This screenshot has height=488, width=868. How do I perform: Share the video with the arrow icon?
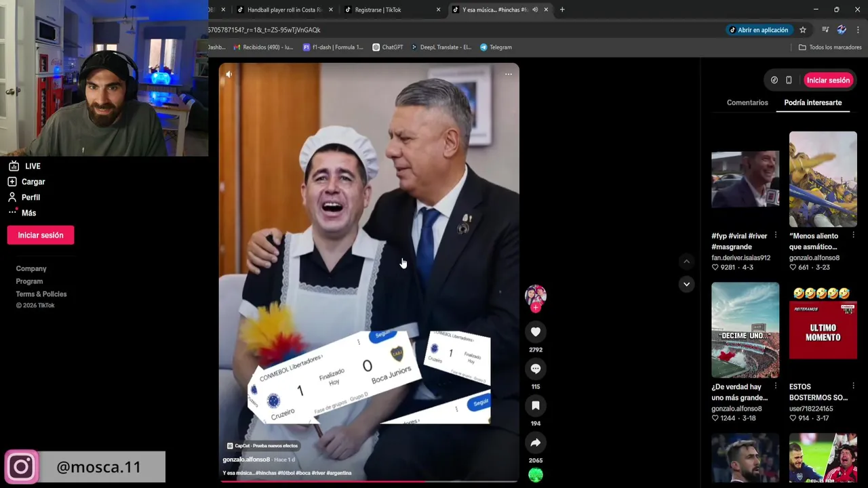tap(536, 443)
